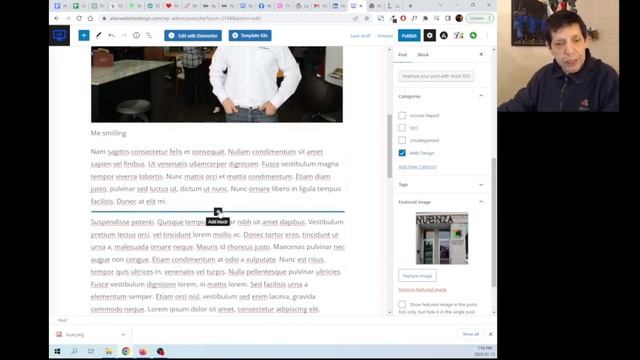Click Add New Category link

418,167
